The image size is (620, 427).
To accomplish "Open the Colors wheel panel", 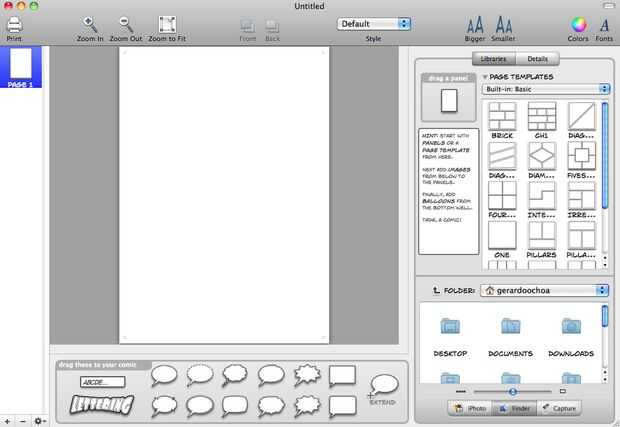I will (578, 25).
